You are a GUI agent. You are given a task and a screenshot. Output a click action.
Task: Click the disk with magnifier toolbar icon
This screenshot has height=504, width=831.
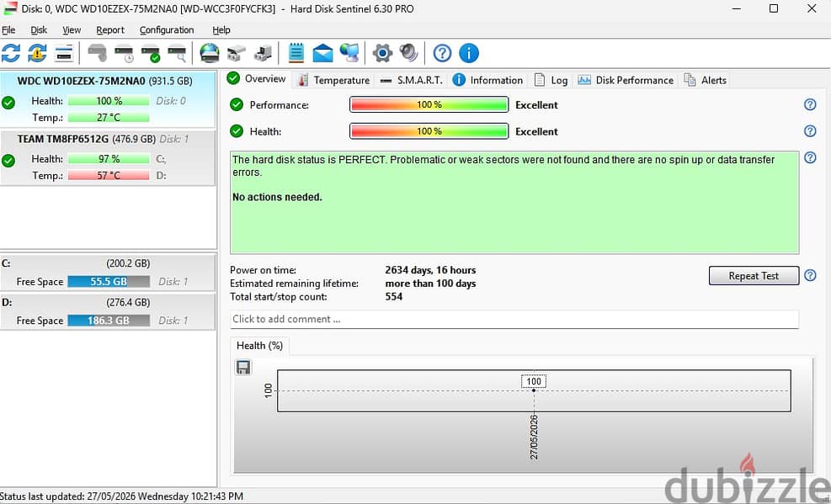[x=177, y=53]
